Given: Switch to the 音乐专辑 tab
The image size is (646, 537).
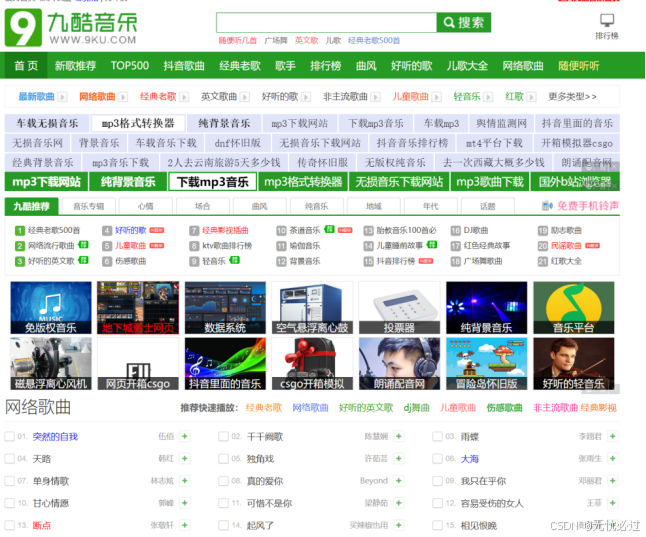Looking at the screenshot, I should 89,206.
